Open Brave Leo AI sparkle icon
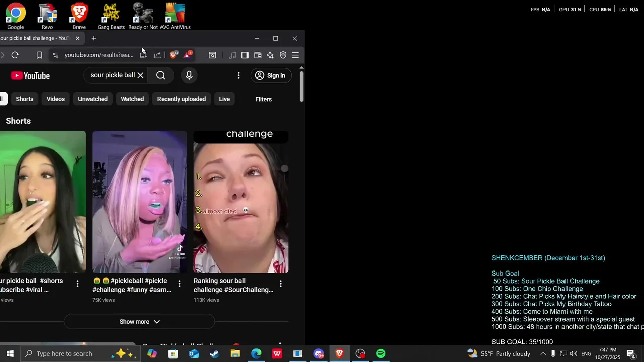The image size is (644, 362). point(270,55)
